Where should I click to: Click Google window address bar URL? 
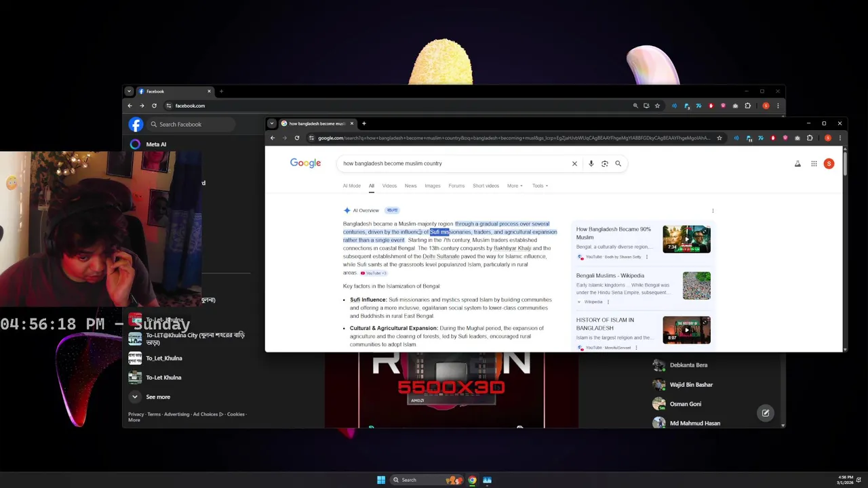[514, 138]
